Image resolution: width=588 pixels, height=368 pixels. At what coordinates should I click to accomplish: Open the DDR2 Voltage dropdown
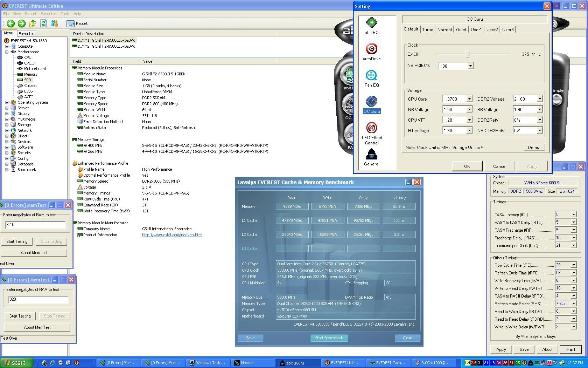pyautogui.click(x=539, y=99)
